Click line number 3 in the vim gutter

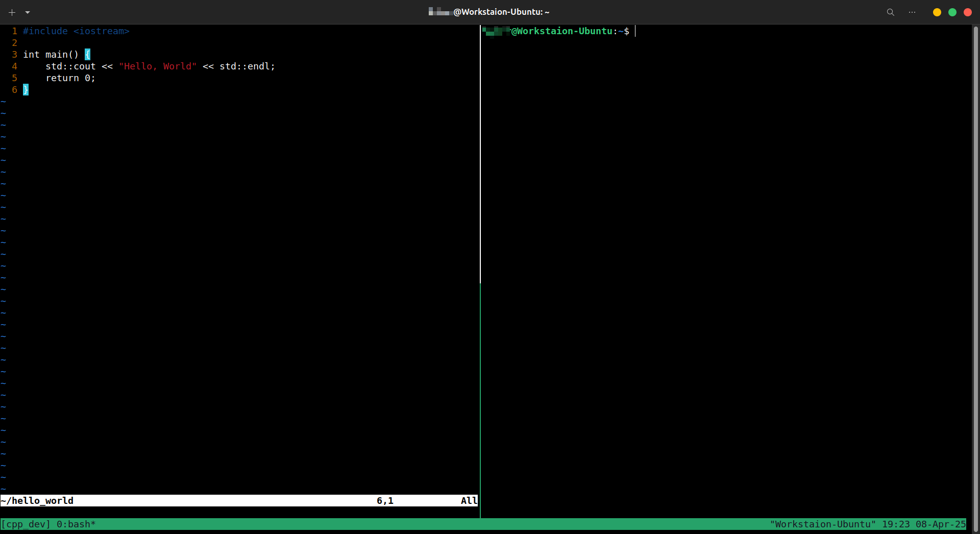(x=14, y=55)
